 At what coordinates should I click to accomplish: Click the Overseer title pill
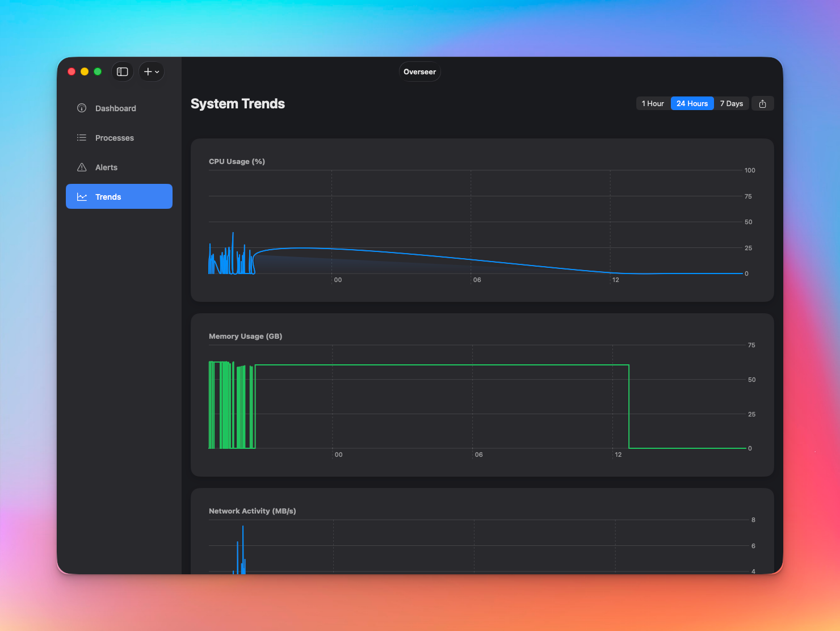(419, 71)
